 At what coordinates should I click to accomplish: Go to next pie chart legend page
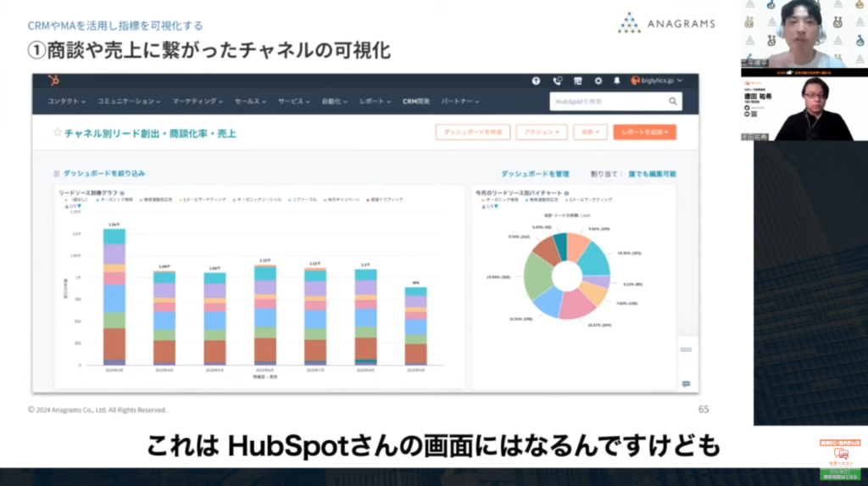[496, 206]
